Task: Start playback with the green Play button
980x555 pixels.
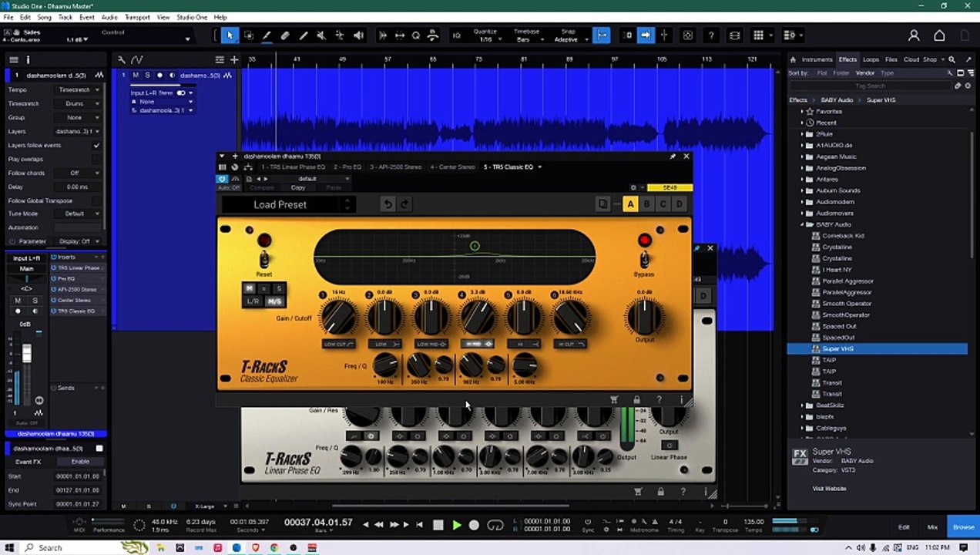Action: point(456,525)
